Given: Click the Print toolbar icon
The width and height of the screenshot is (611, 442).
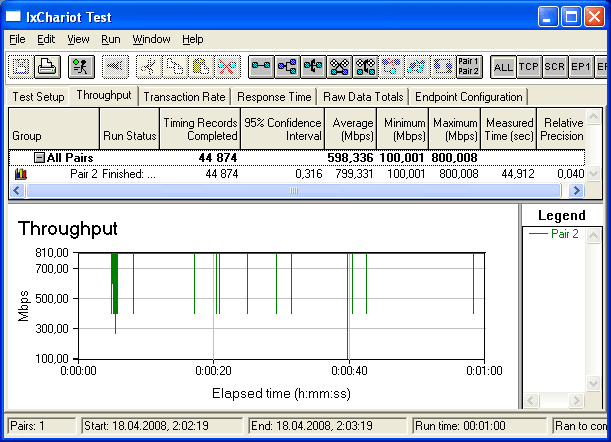Looking at the screenshot, I should coord(47,67).
